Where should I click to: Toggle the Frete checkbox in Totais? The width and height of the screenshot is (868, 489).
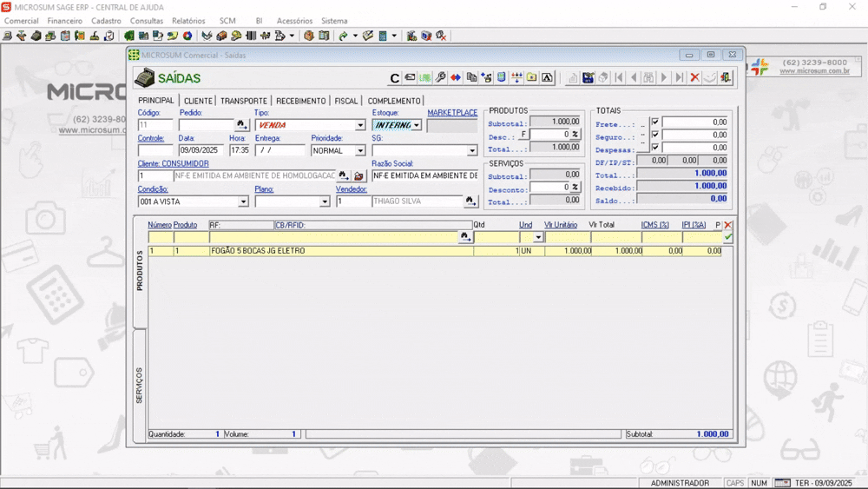[x=654, y=122]
